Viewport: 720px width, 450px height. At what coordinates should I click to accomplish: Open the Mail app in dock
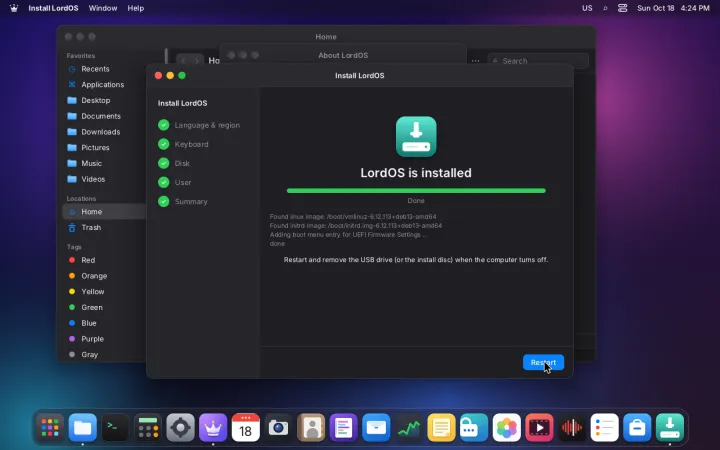(376, 428)
